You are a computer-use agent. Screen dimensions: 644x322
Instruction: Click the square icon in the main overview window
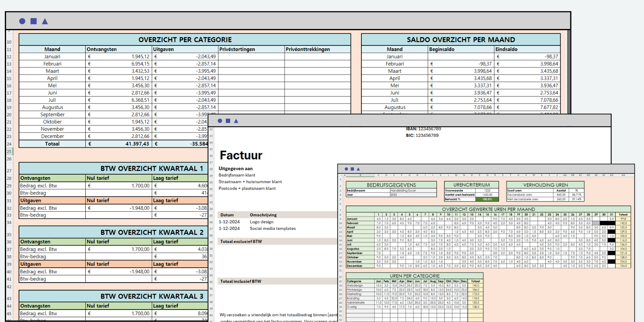pos(33,21)
